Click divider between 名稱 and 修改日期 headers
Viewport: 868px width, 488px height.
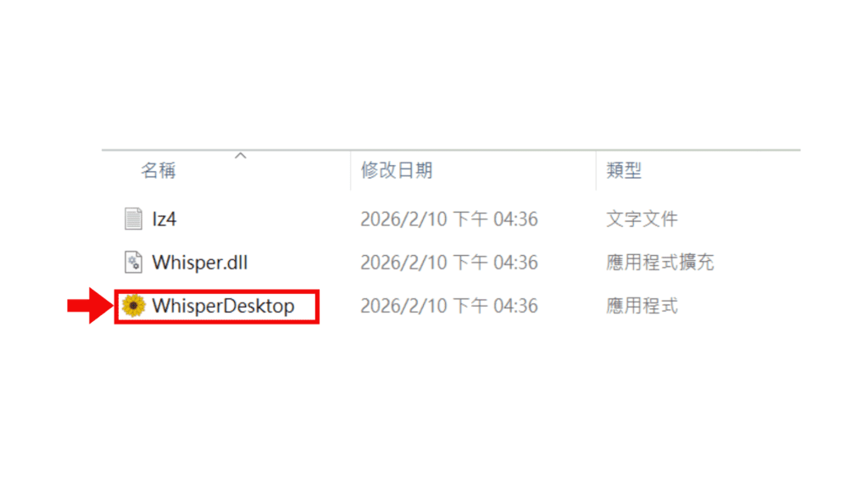click(350, 170)
